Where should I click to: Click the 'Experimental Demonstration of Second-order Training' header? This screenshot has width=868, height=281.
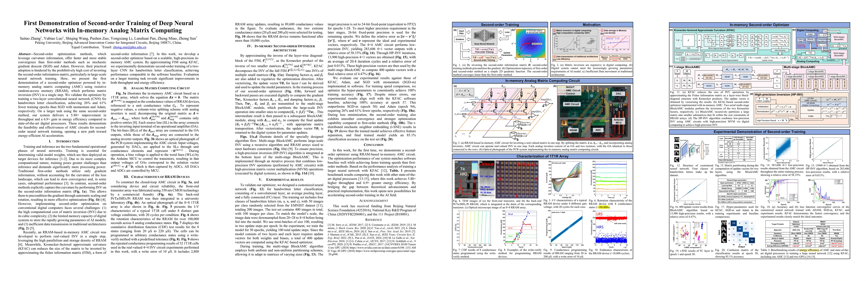point(759,132)
